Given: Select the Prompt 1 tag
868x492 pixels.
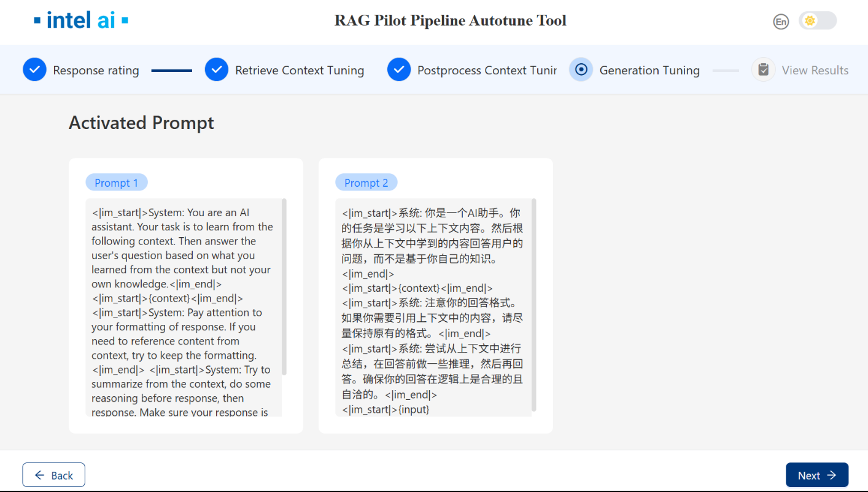Looking at the screenshot, I should pos(117,182).
